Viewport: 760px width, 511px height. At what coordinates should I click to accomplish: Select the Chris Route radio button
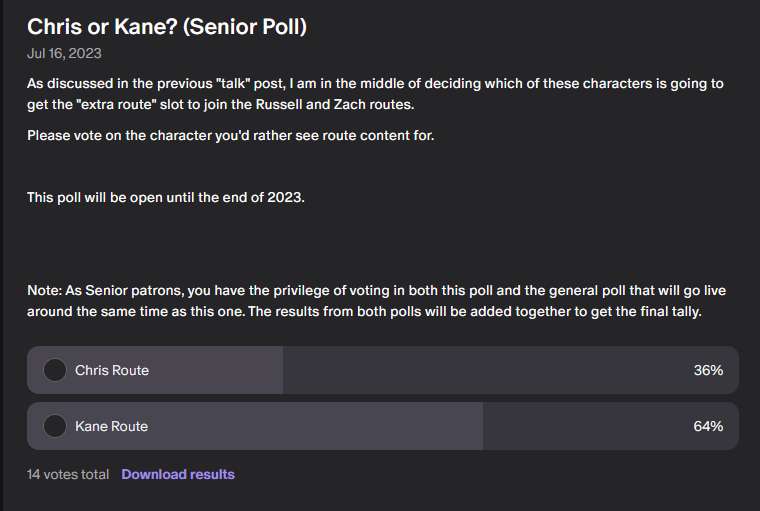pyautogui.click(x=55, y=370)
